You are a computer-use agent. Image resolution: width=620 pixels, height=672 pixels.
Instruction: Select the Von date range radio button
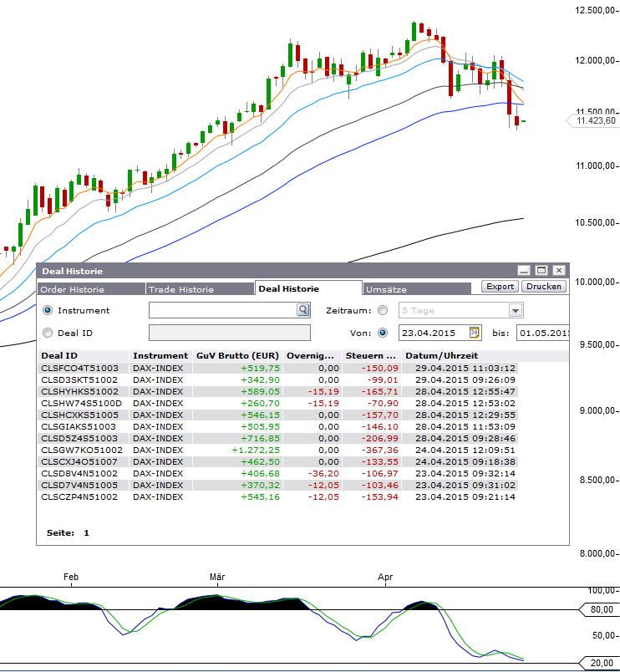[x=384, y=333]
